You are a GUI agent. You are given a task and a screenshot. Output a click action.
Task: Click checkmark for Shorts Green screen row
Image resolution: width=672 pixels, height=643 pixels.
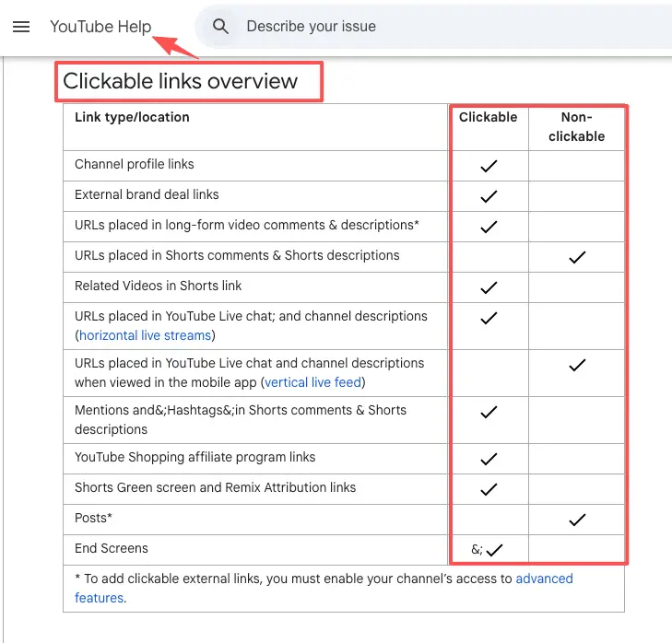(x=489, y=489)
